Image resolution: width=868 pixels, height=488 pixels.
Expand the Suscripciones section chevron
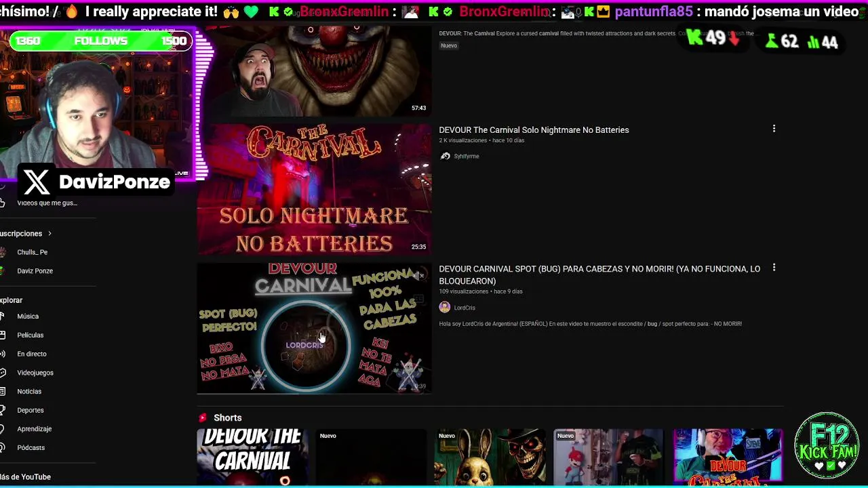point(50,233)
